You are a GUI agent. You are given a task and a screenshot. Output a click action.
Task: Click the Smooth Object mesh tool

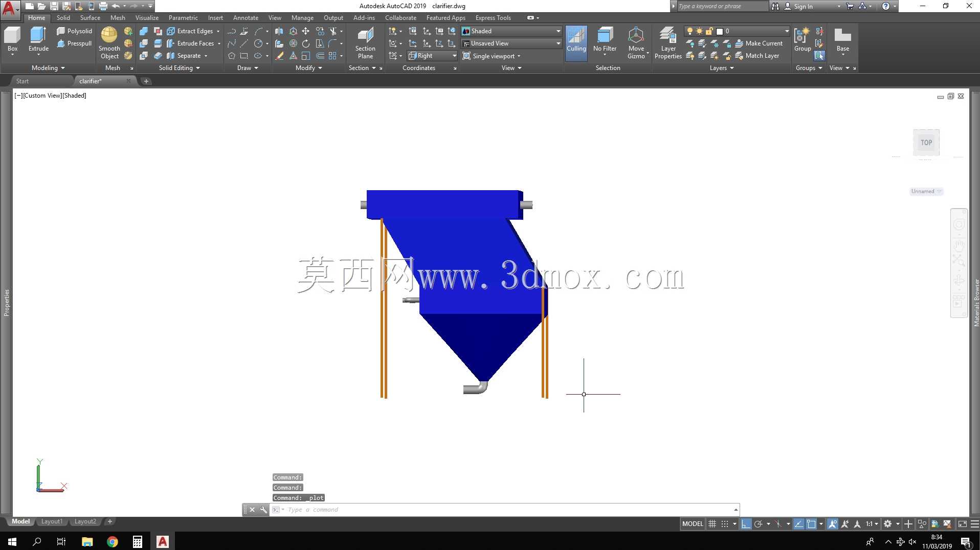click(x=109, y=43)
